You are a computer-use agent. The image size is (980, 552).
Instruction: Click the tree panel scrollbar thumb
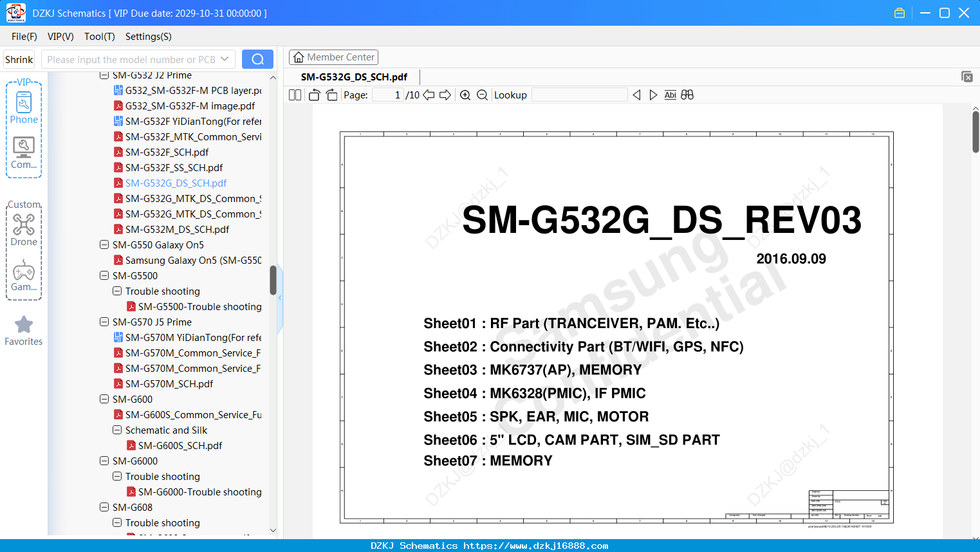pos(273,281)
